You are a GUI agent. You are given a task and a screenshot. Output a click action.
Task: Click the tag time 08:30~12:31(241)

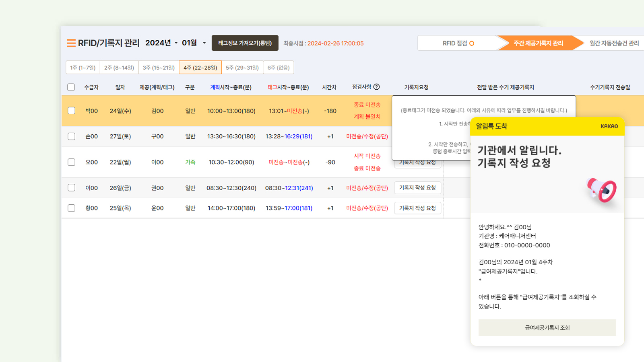pos(289,188)
